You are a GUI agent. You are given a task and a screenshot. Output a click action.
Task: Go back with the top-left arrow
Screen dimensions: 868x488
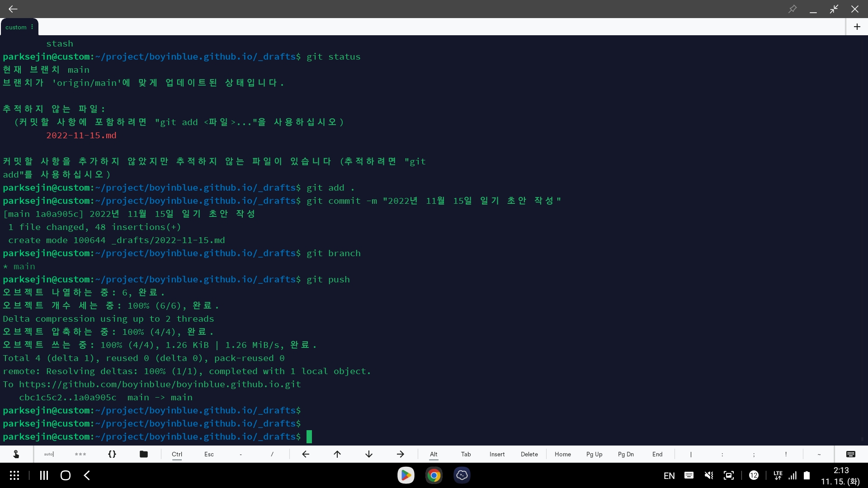(x=13, y=9)
